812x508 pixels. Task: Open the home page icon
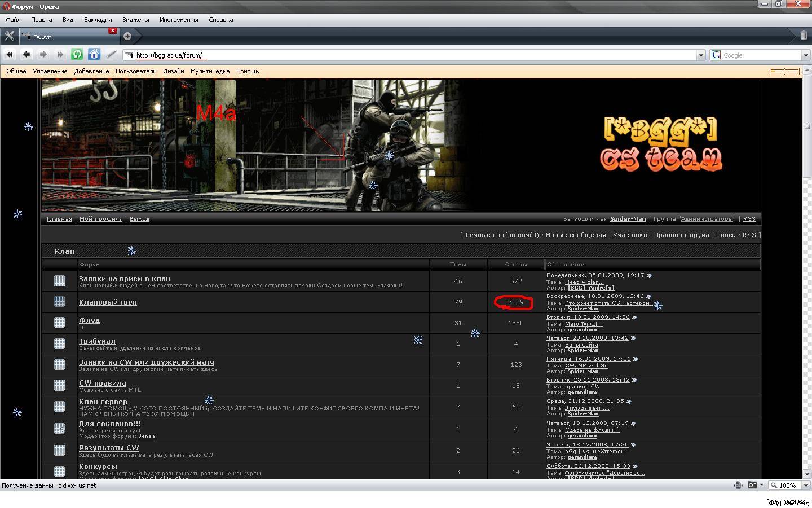coord(94,55)
